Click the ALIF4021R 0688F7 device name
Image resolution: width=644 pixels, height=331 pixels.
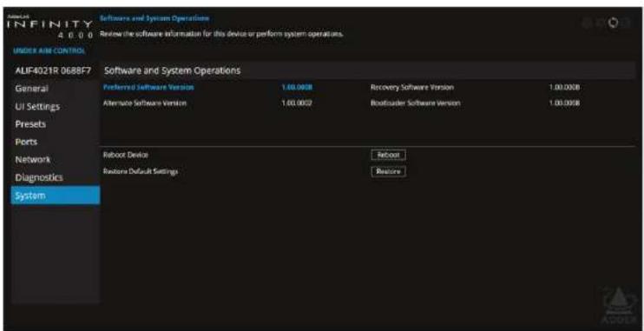[x=53, y=70]
